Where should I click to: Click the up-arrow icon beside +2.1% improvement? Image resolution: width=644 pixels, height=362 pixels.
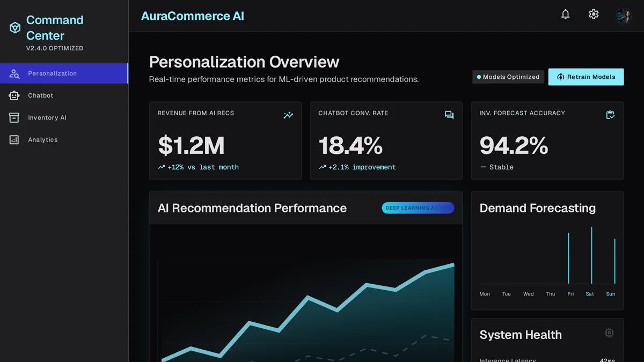pyautogui.click(x=323, y=167)
